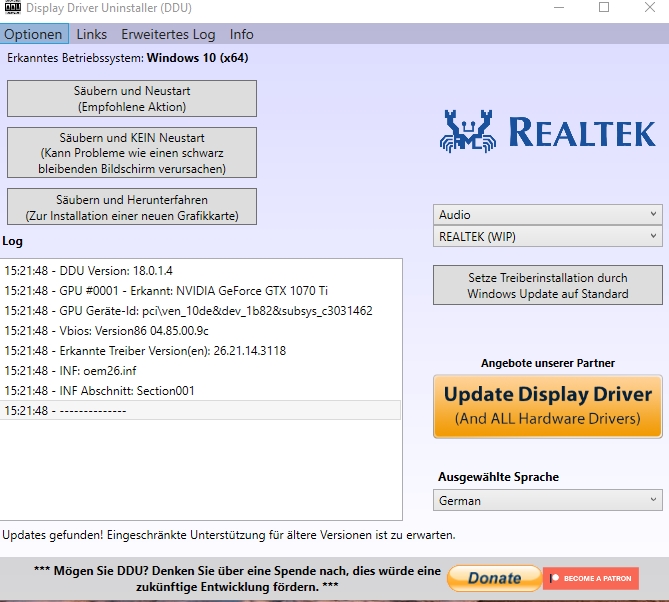The height and width of the screenshot is (602, 669).
Task: Click the 'Updates gefunden!' status message
Action: point(229,535)
